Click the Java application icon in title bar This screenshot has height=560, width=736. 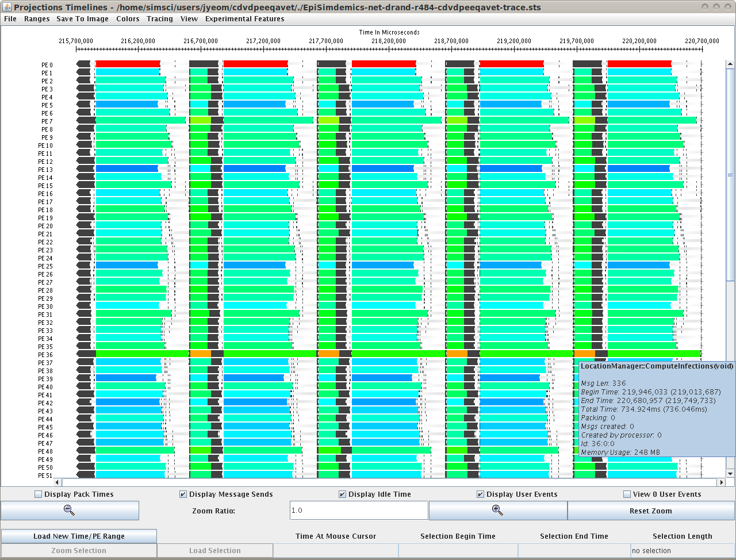tap(7, 7)
